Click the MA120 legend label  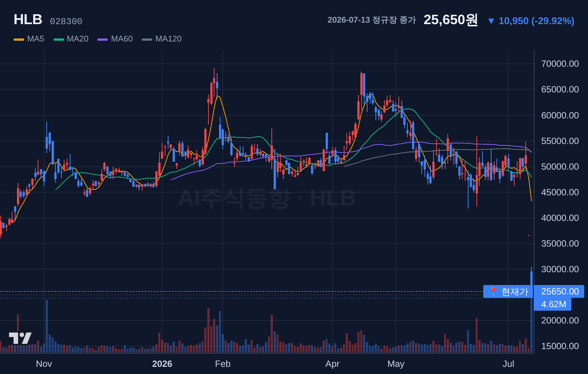pyautogui.click(x=168, y=39)
